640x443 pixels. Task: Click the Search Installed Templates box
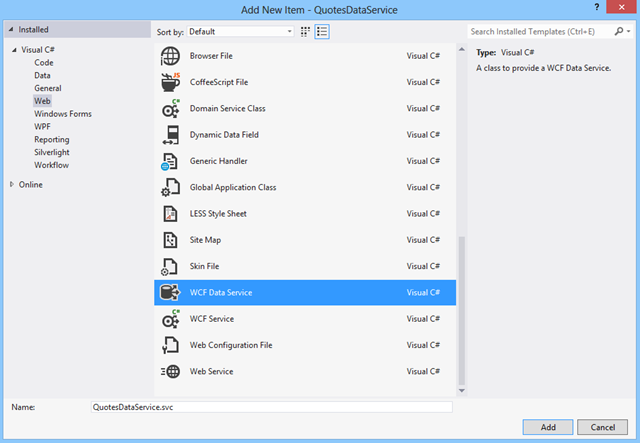541,31
